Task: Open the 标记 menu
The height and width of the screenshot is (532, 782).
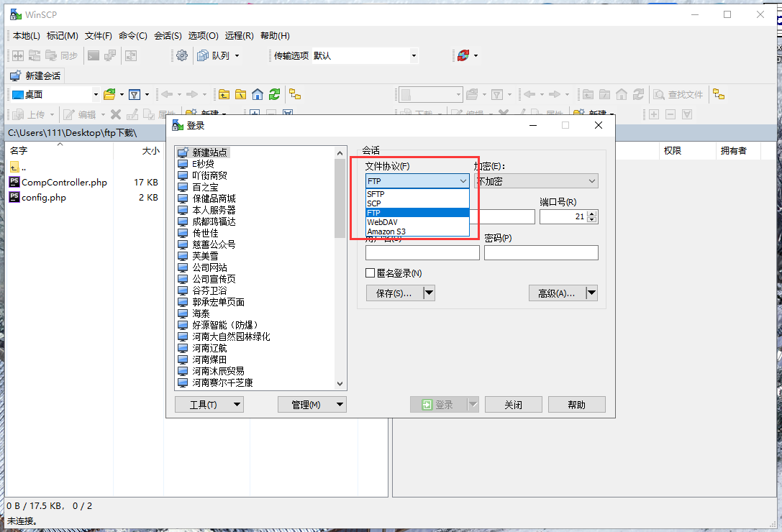Action: click(x=63, y=35)
